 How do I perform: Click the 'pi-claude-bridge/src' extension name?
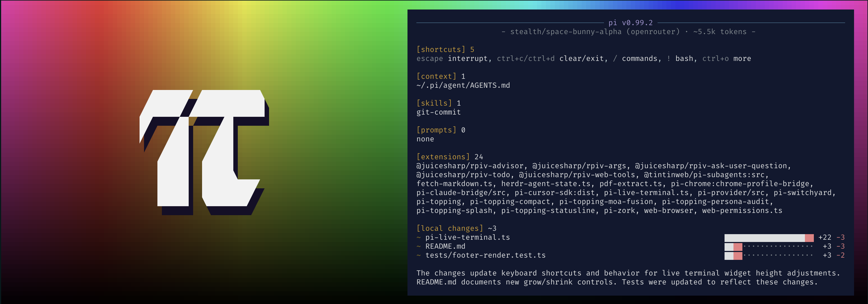[x=461, y=193]
